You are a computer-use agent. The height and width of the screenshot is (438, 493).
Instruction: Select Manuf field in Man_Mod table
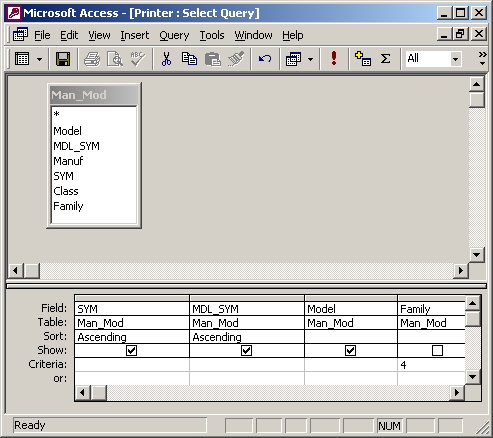(x=94, y=161)
